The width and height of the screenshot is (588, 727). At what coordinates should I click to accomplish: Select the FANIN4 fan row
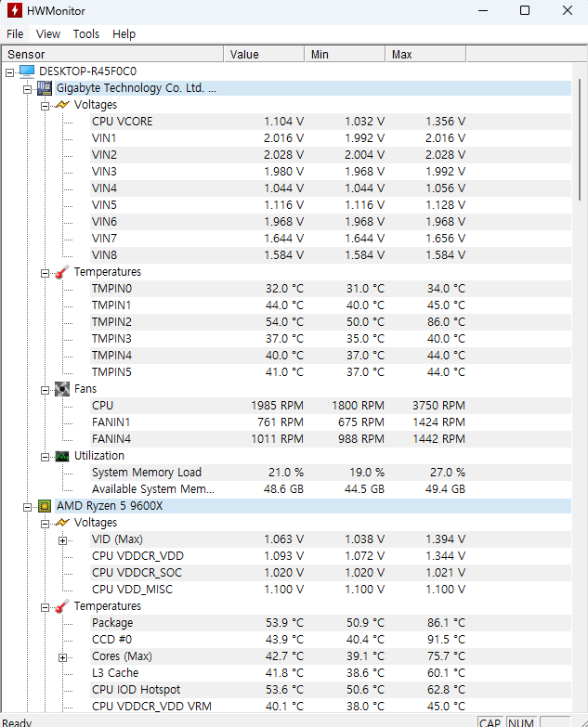pos(331,438)
